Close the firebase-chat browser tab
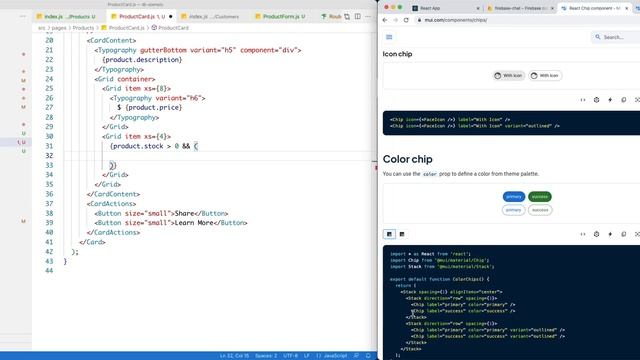The image size is (640, 360). tap(553, 8)
